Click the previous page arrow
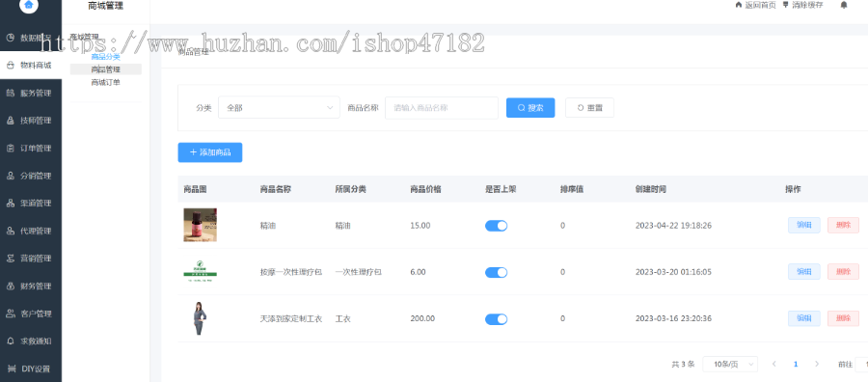 click(x=773, y=364)
